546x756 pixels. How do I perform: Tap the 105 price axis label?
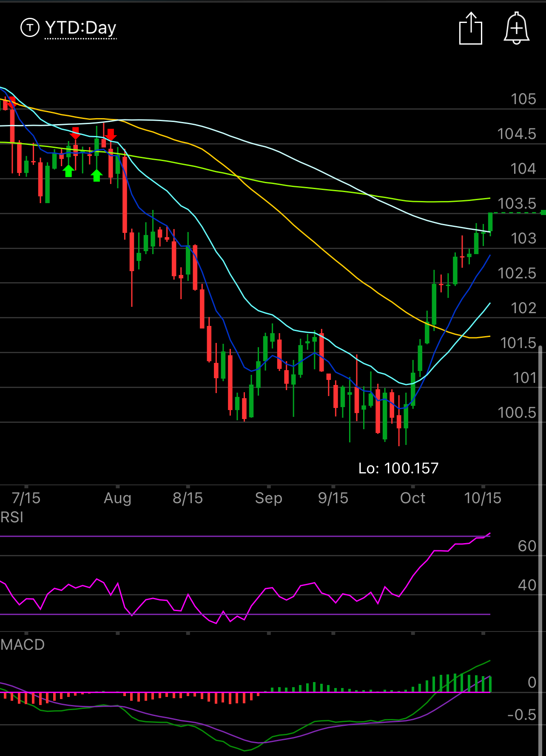point(523,99)
